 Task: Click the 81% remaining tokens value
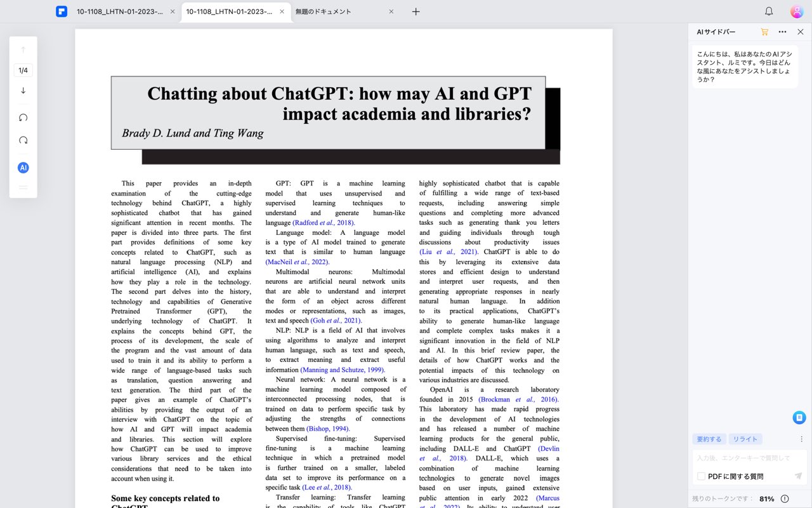(x=766, y=499)
